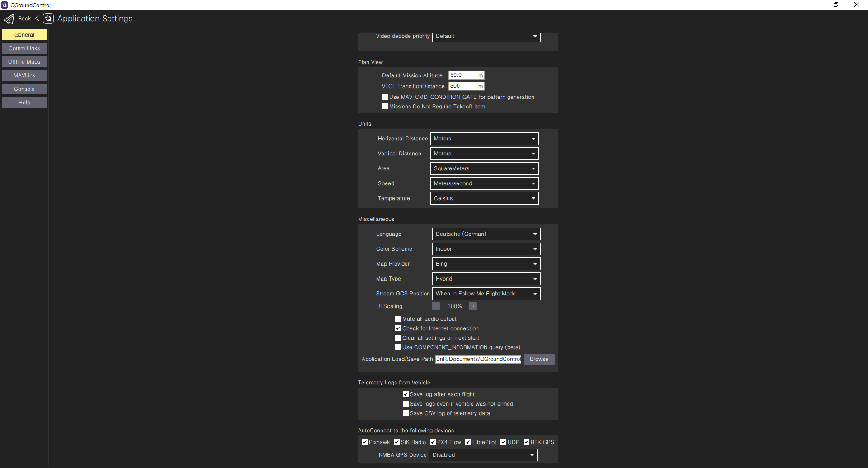Click the back chevron next to Back
This screenshot has width=868, height=468.
click(x=37, y=19)
